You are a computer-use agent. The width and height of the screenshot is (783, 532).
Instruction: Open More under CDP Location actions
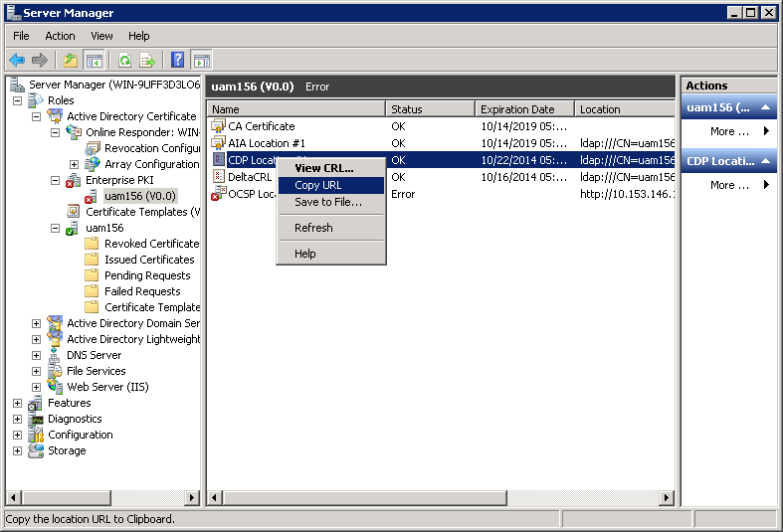(x=729, y=185)
